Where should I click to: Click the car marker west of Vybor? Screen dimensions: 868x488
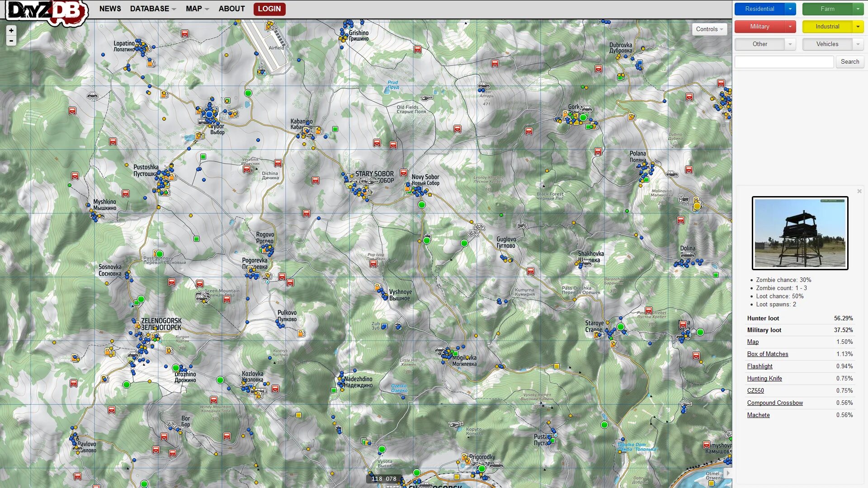coord(93,95)
